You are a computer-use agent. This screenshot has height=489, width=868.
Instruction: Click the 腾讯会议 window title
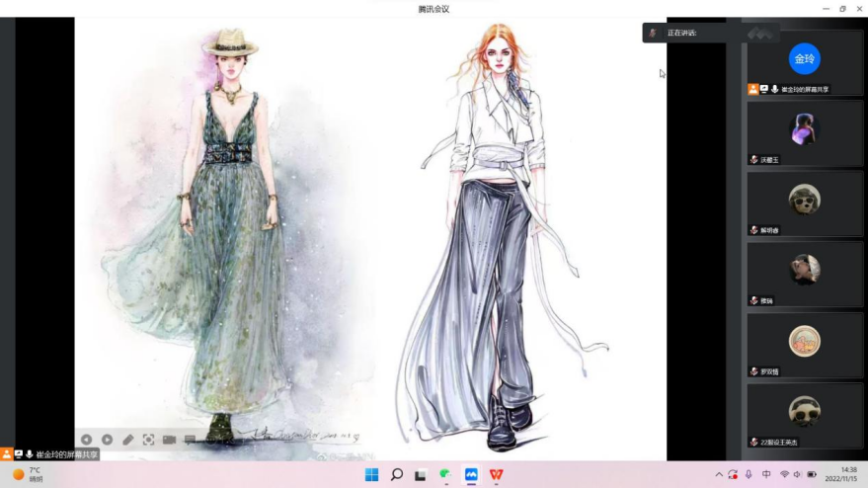434,9
